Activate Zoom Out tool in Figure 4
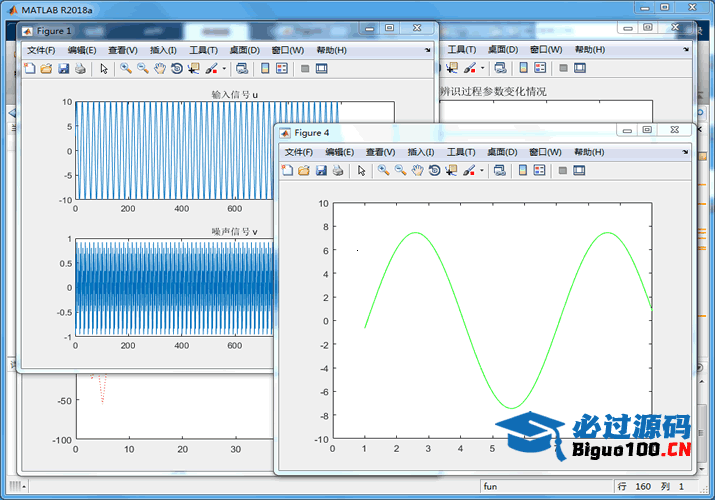The height and width of the screenshot is (500, 715). (x=400, y=170)
